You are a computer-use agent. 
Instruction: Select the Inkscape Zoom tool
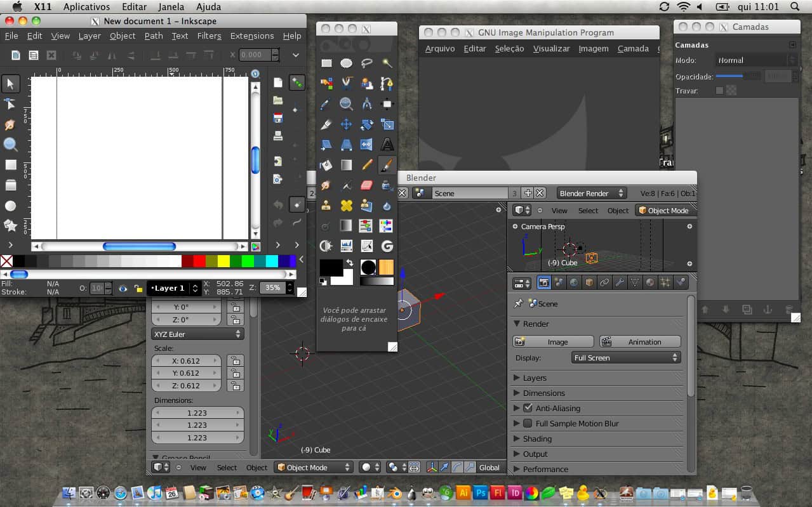(x=11, y=145)
